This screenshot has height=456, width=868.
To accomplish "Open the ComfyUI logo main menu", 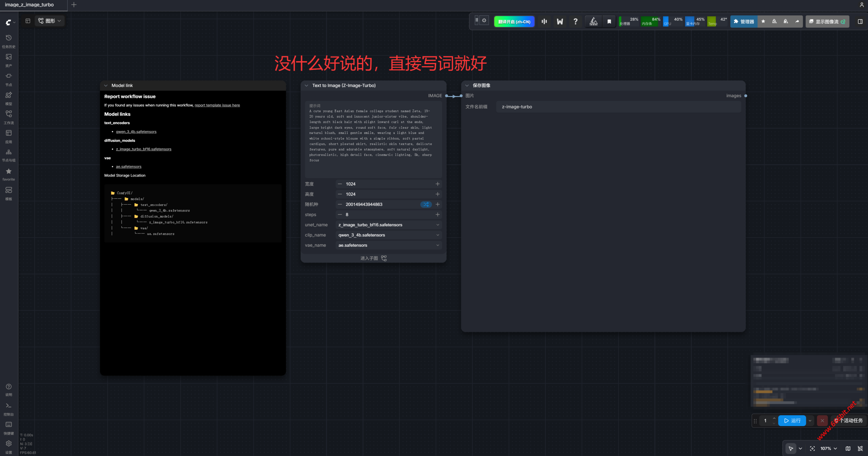I will (x=10, y=22).
